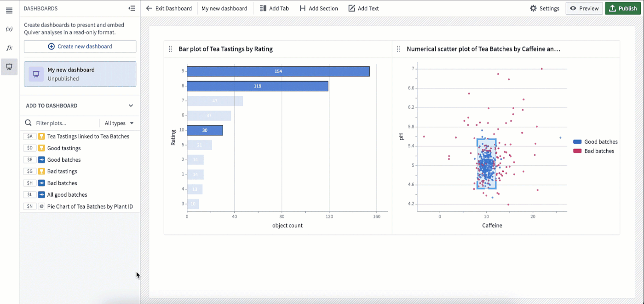Viewport: 644px width, 304px height.
Task: Click Add Section in the toolbar
Action: pos(319,8)
